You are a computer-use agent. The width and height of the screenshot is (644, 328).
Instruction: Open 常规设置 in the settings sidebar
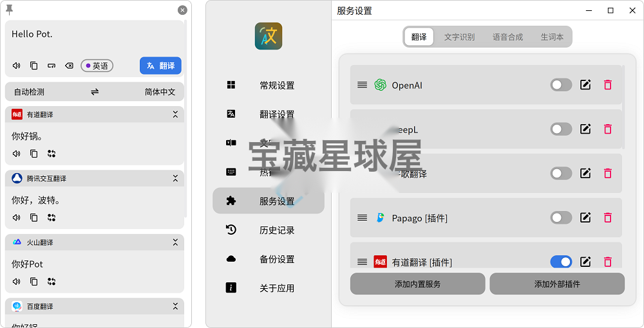point(269,86)
